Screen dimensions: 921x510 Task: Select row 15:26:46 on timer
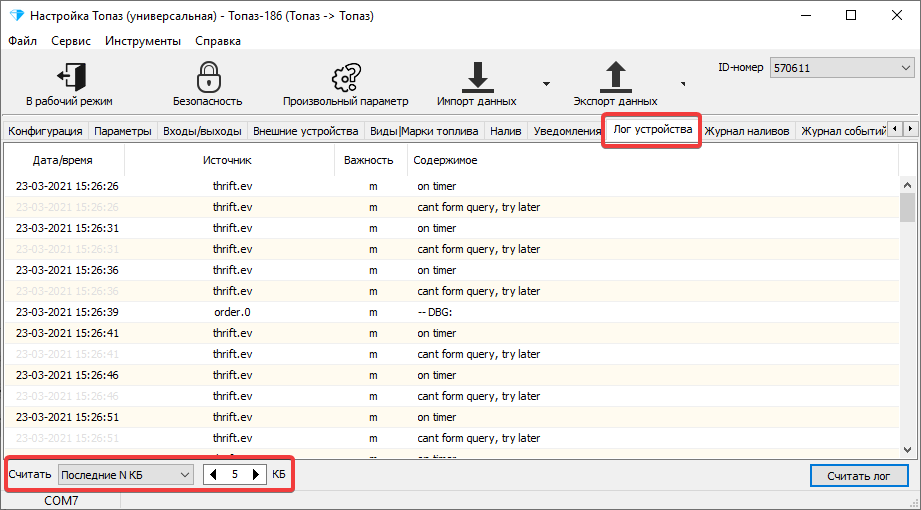(x=451, y=375)
